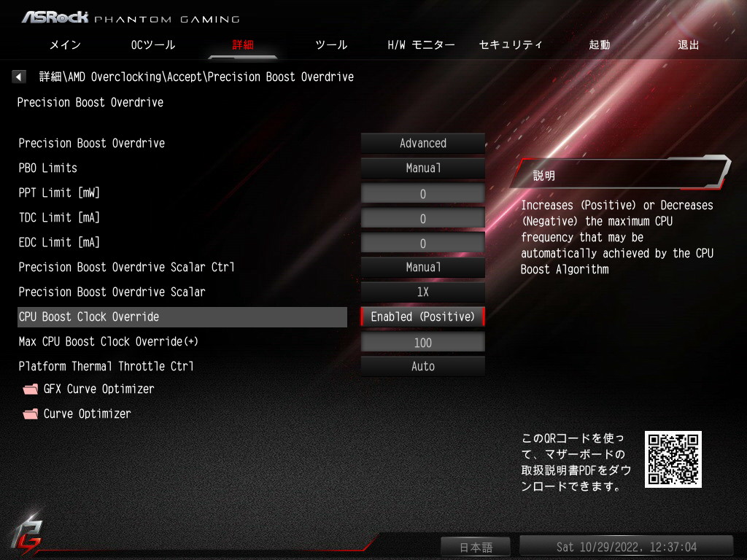The width and height of the screenshot is (747, 560).
Task: Edit the PPT Limit [mW] value field
Action: point(422,194)
